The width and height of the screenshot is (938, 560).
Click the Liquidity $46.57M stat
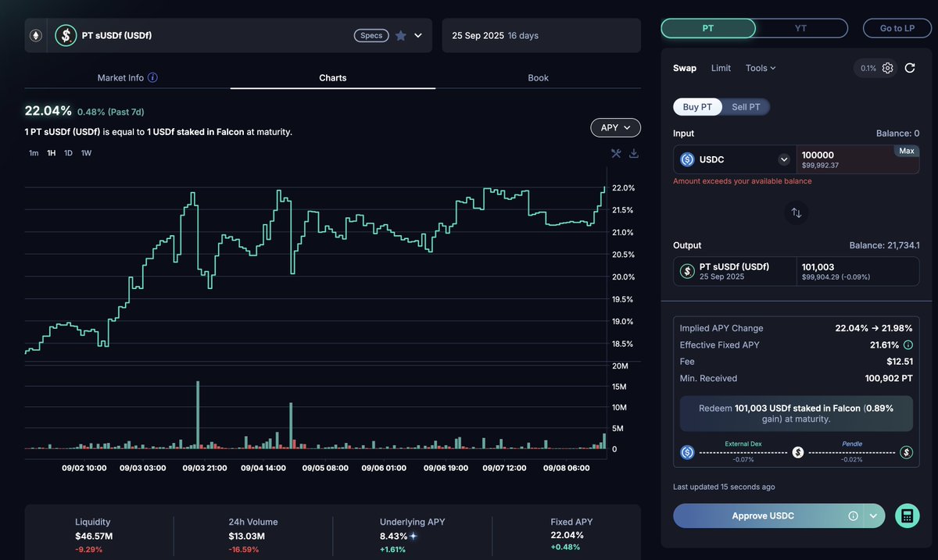point(93,535)
